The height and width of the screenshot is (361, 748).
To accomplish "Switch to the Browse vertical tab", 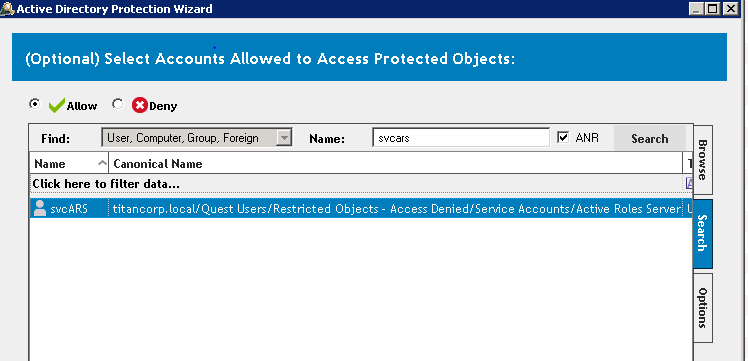I will (702, 159).
